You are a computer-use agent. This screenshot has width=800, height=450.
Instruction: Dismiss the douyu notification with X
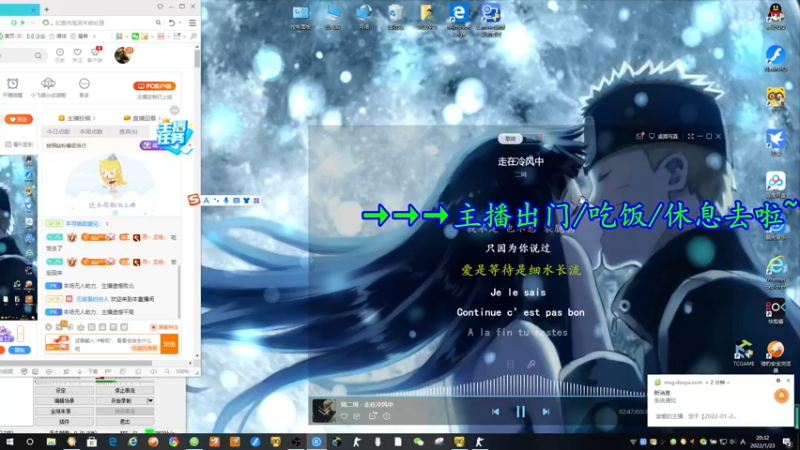(788, 381)
